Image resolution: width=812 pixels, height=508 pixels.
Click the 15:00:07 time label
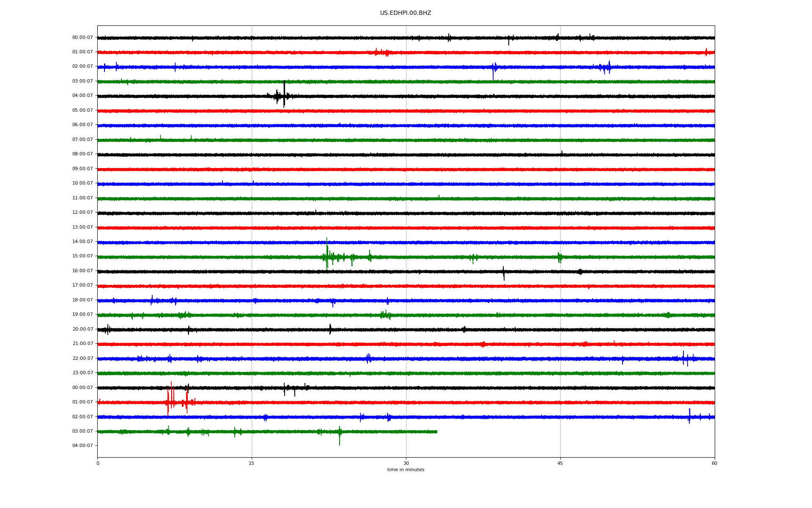pos(82,256)
